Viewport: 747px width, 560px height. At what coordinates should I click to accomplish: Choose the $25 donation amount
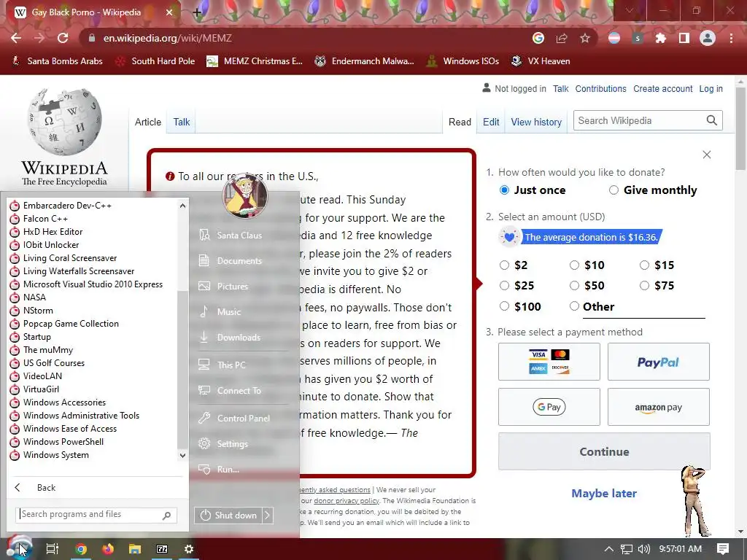505,285
